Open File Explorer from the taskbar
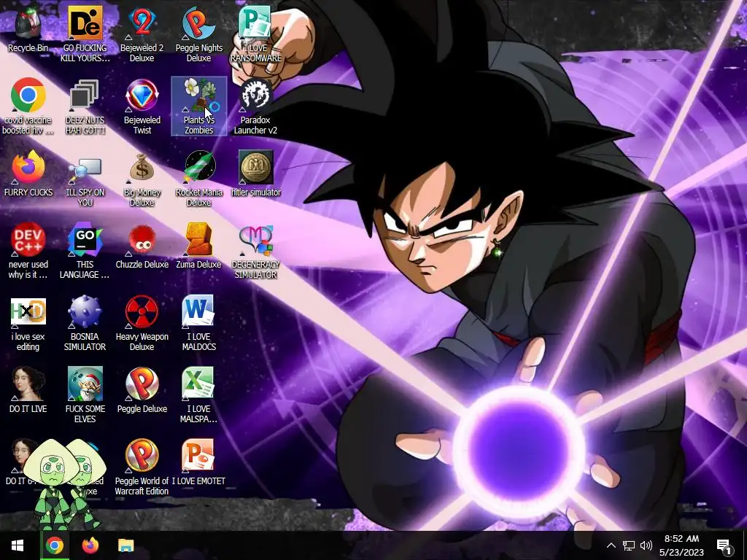The height and width of the screenshot is (560, 747). 125,545
